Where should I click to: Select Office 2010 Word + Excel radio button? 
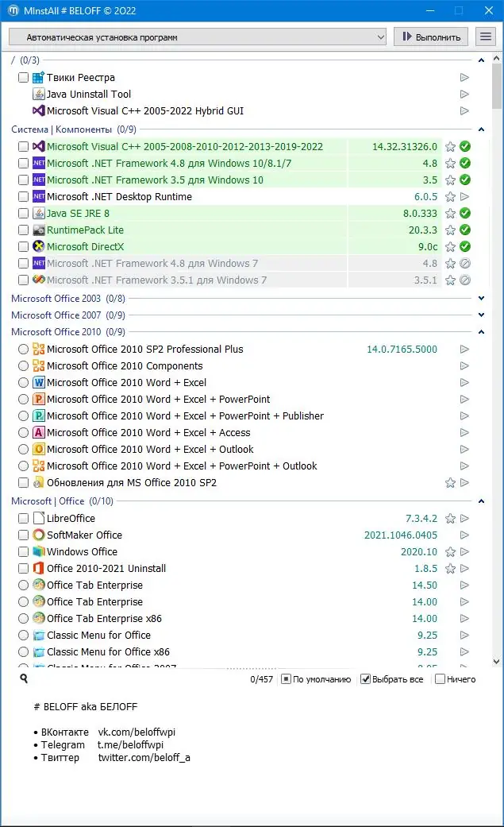pyautogui.click(x=23, y=382)
